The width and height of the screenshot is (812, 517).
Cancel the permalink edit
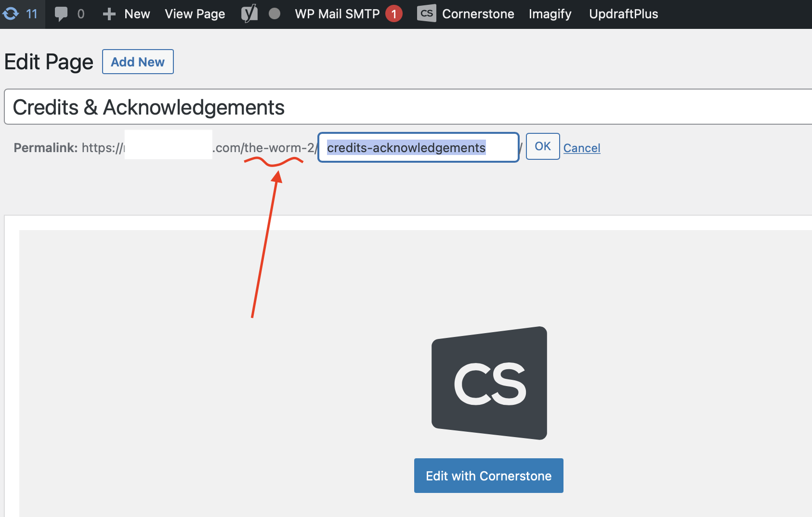(x=582, y=148)
